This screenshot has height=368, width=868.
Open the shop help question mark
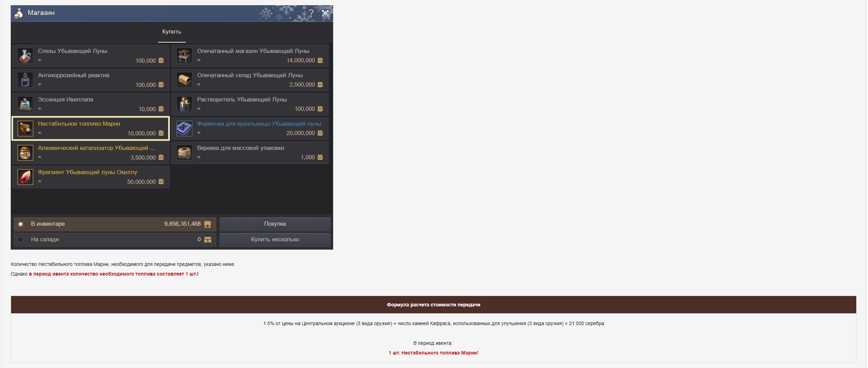pyautogui.click(x=311, y=13)
